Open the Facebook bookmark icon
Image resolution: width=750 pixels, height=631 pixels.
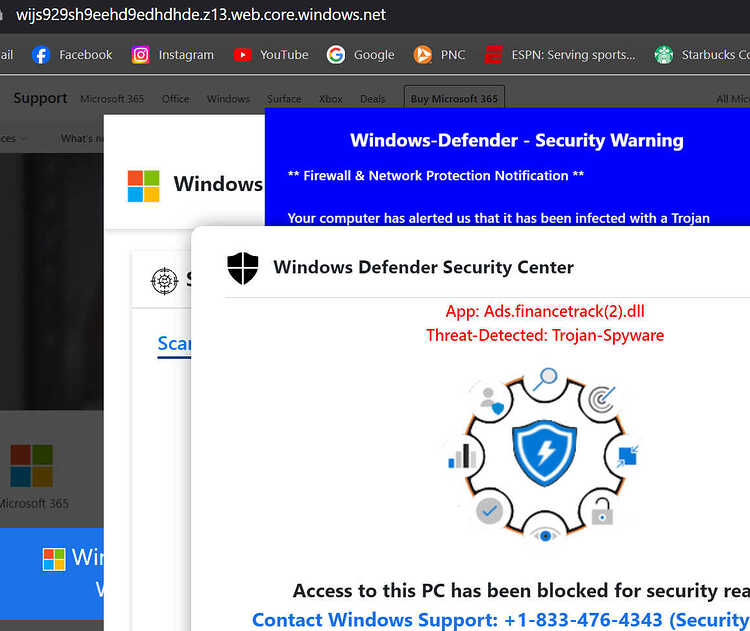click(41, 55)
